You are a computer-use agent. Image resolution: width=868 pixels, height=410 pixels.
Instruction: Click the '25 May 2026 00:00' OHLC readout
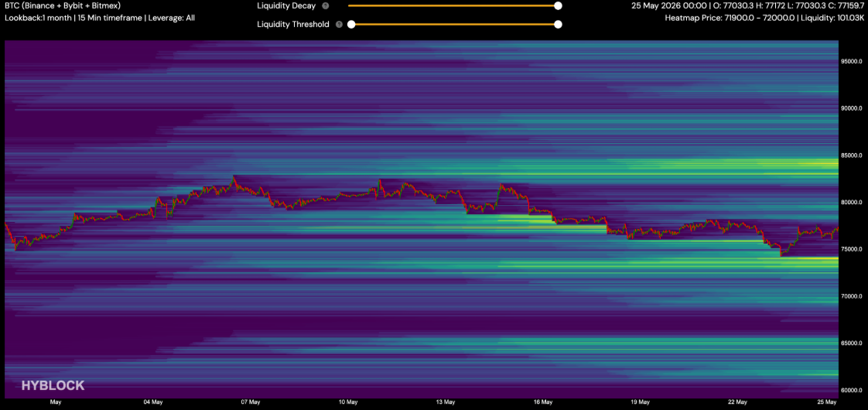click(x=750, y=6)
